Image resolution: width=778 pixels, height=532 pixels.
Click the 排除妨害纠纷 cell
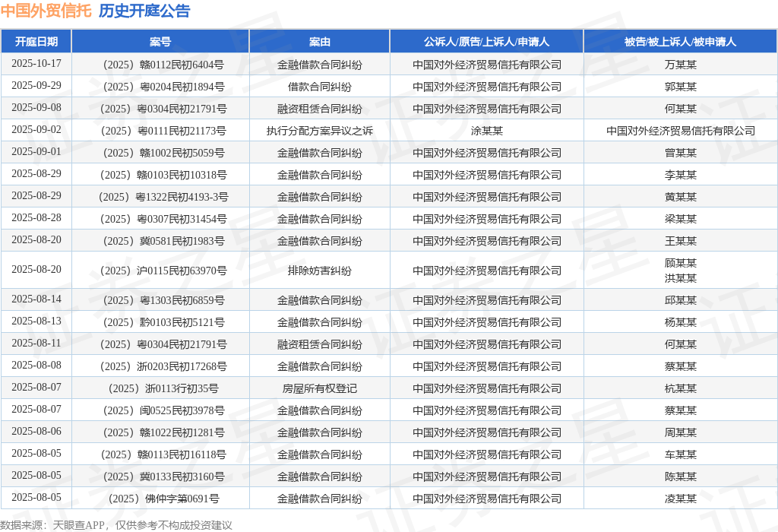[x=320, y=271]
